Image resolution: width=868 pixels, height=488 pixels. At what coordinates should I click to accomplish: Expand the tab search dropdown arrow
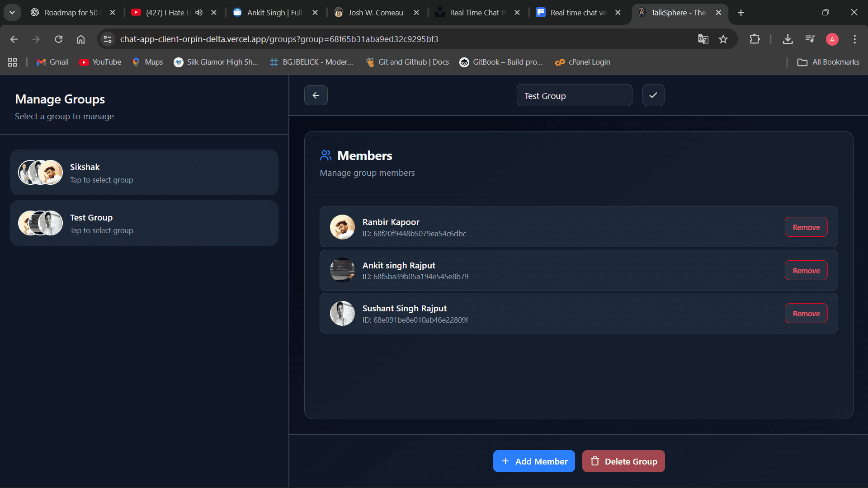[12, 13]
